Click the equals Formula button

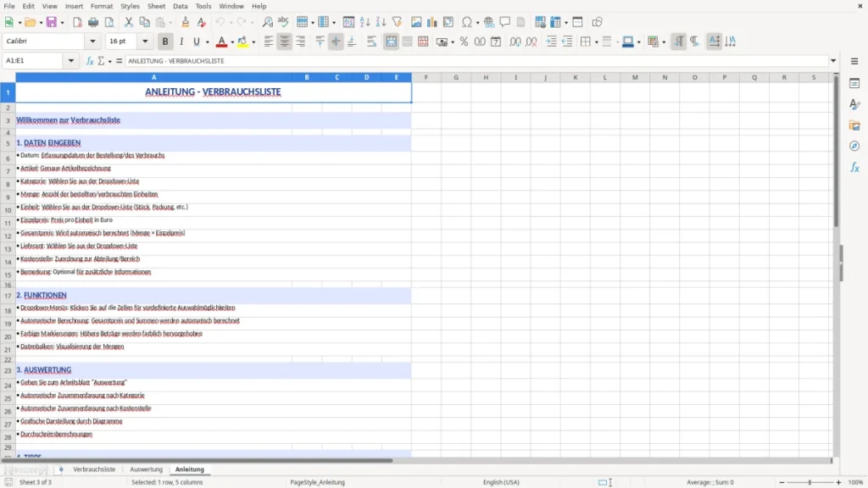click(119, 61)
